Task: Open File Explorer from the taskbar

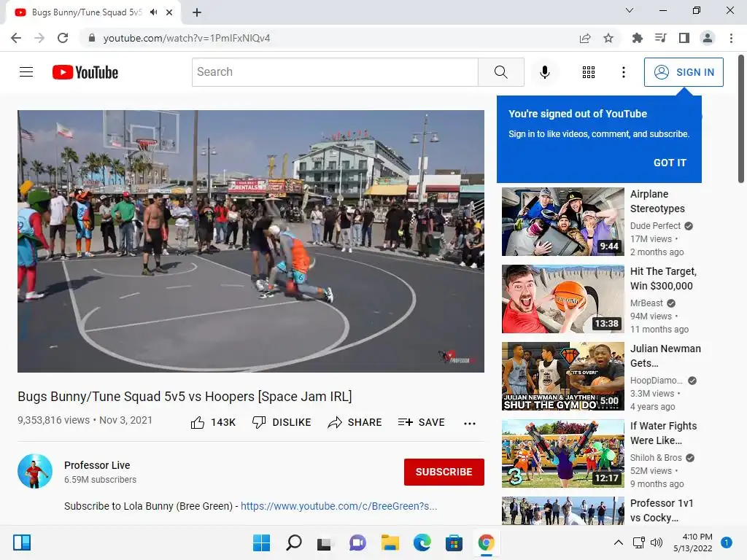Action: click(390, 542)
